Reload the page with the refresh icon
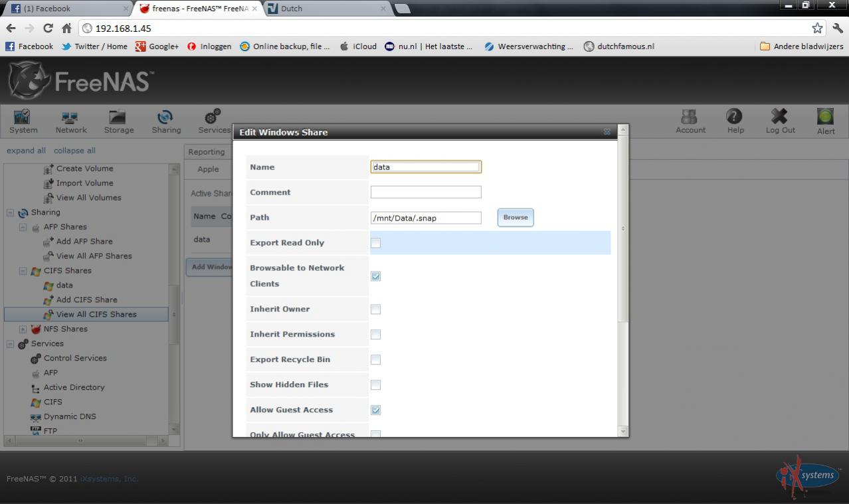 [48, 28]
